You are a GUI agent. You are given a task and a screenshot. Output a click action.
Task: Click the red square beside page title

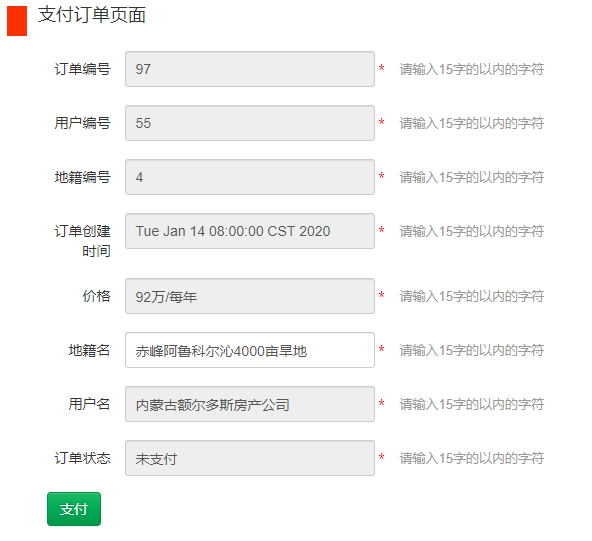pyautogui.click(x=17, y=21)
